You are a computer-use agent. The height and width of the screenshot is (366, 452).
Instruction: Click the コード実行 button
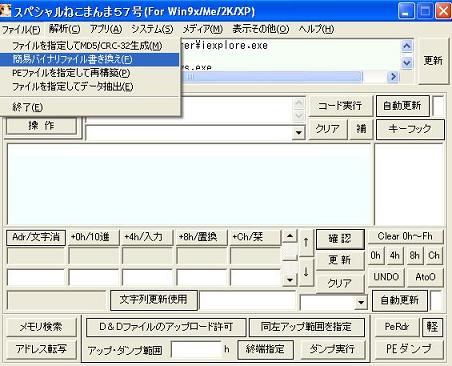click(340, 106)
